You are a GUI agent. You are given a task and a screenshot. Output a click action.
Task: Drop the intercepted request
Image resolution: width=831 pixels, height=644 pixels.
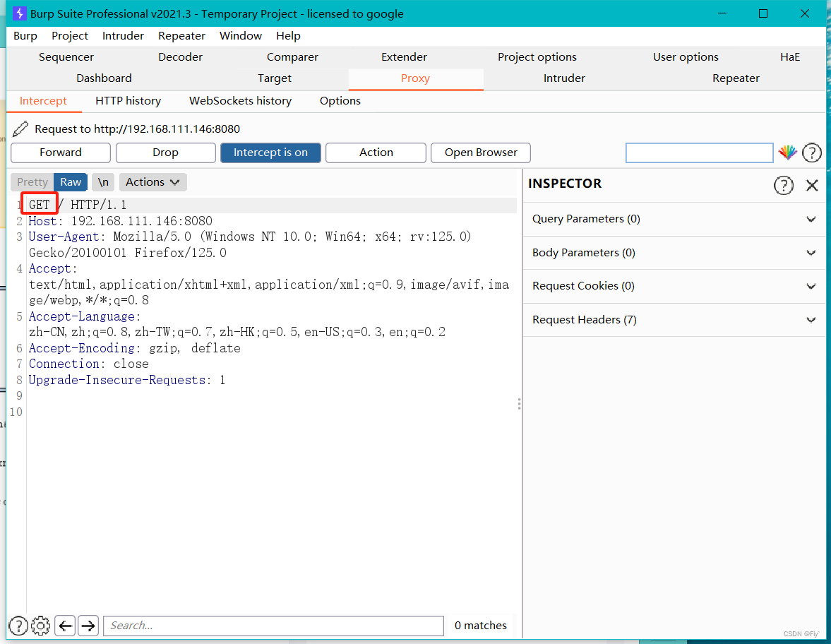point(165,153)
